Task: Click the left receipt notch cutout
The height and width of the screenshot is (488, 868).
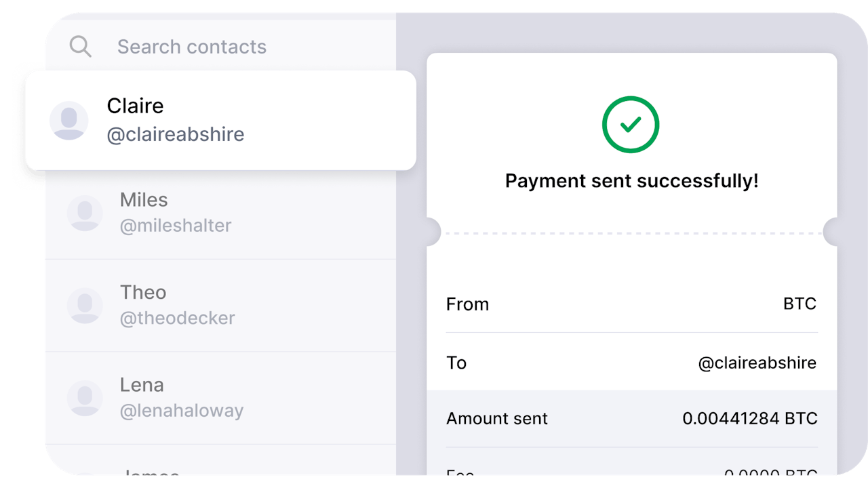Action: point(432,232)
